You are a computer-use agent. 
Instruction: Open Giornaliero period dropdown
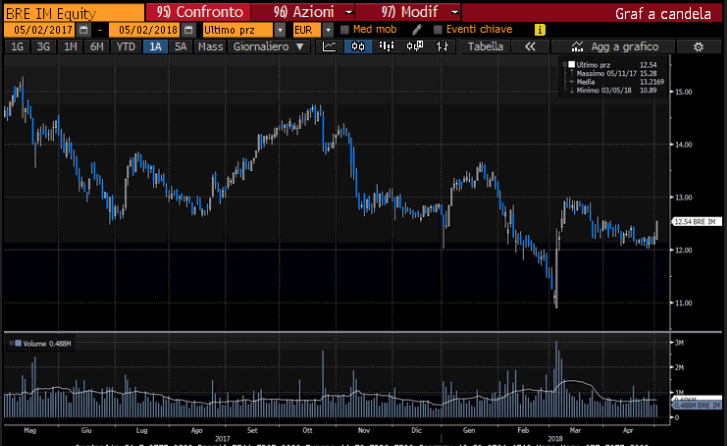coord(268,47)
